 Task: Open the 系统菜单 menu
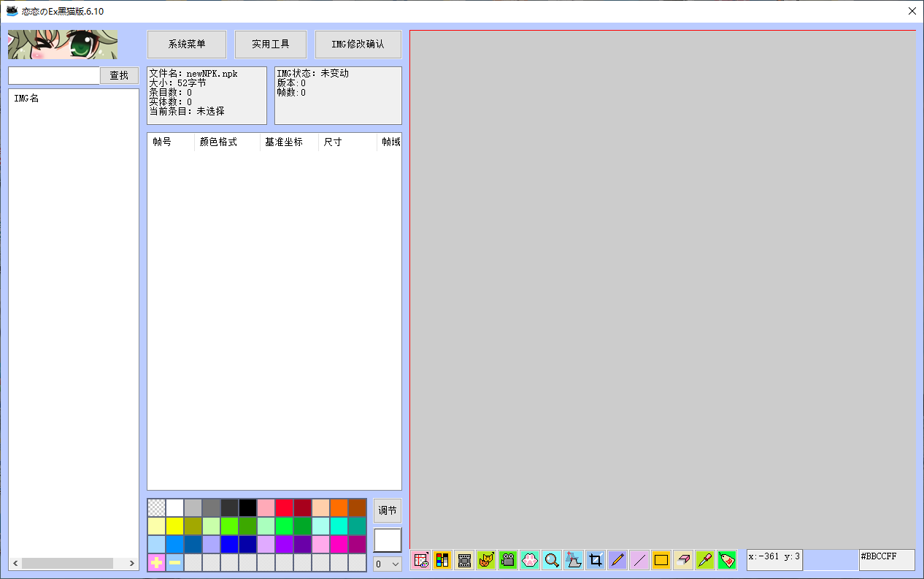point(187,44)
